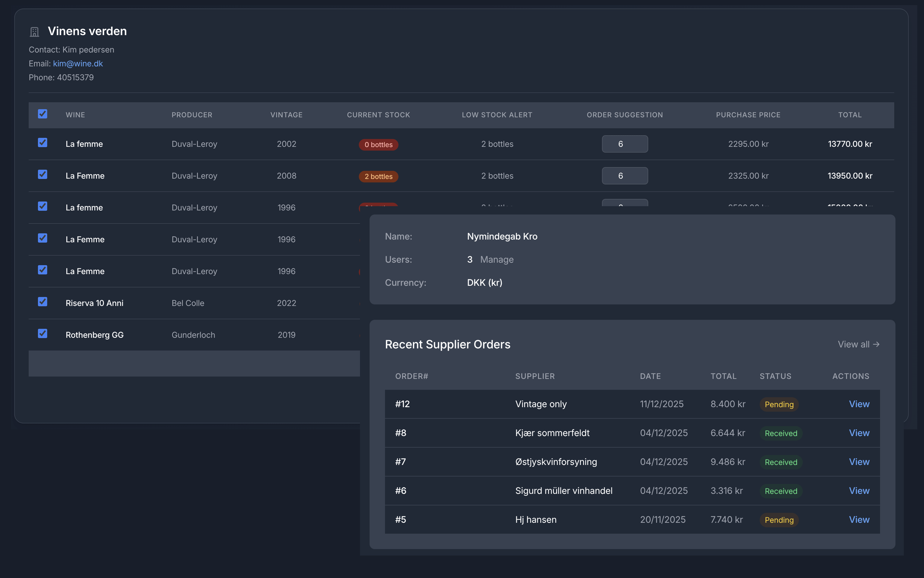Click the building icon beside Vinens verden
The image size is (924, 578).
click(34, 32)
